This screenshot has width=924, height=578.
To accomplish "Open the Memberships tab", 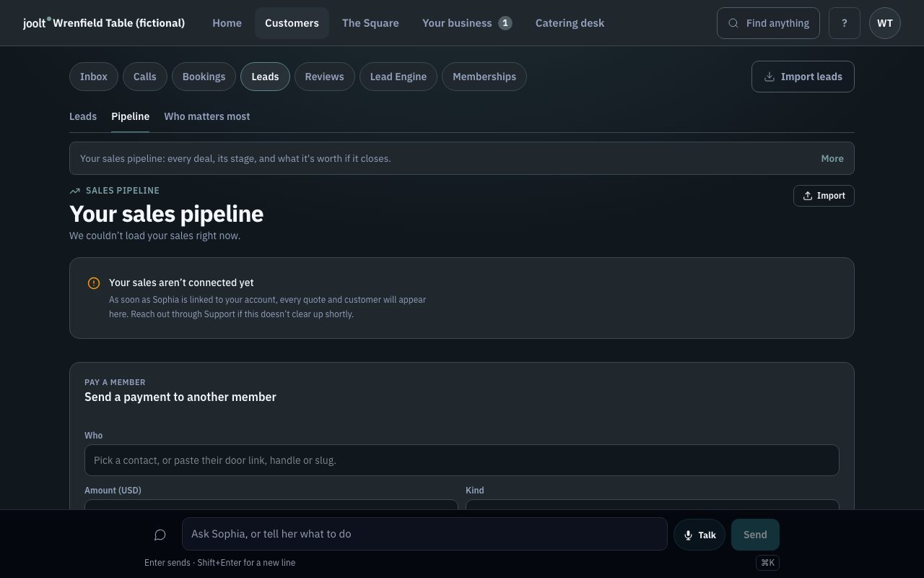I will 484,77.
